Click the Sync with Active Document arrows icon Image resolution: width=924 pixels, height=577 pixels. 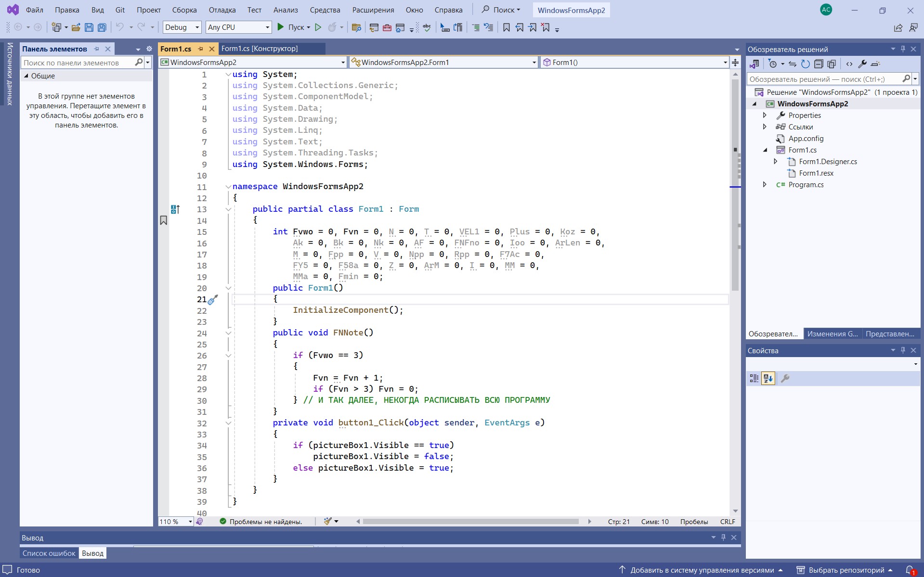pos(793,64)
